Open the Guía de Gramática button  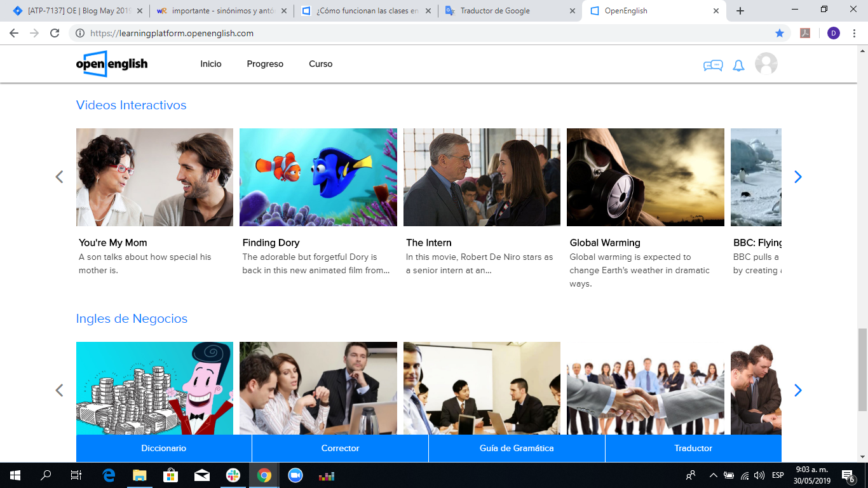click(517, 448)
